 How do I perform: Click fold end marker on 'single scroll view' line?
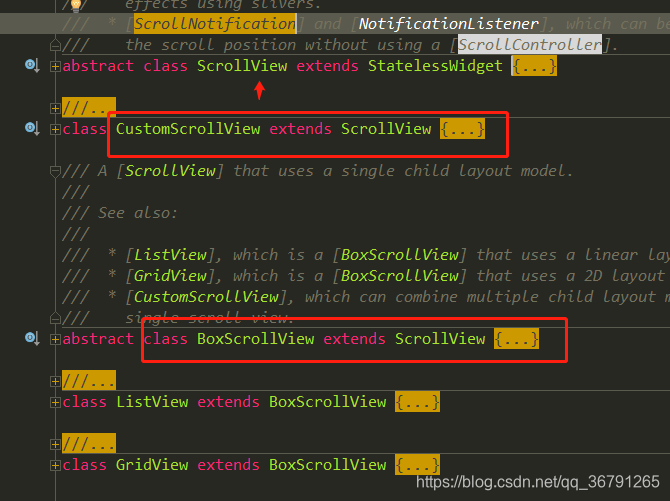[55, 318]
